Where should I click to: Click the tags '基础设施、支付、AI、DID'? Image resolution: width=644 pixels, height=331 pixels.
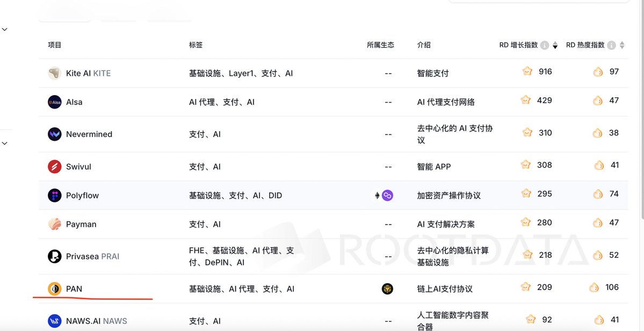(x=236, y=196)
